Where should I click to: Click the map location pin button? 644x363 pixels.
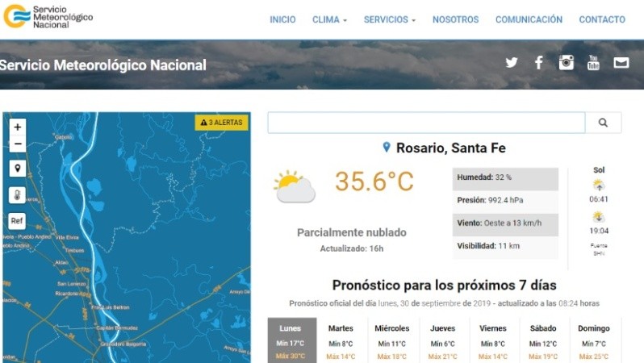click(x=18, y=169)
